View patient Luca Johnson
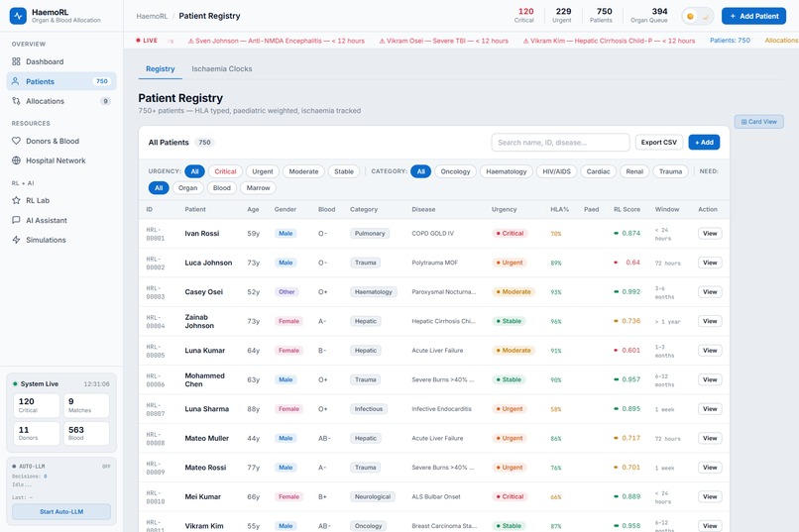The width and height of the screenshot is (799, 532). [x=710, y=263]
